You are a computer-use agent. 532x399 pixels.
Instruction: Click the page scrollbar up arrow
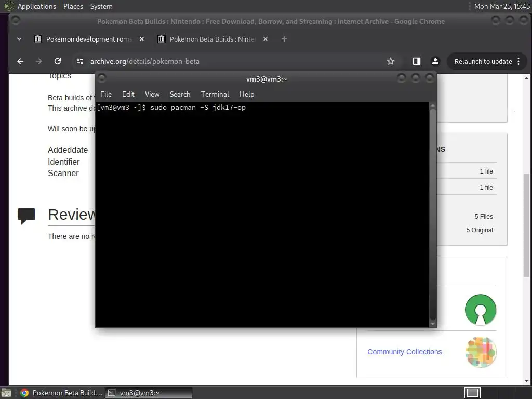pos(526,78)
